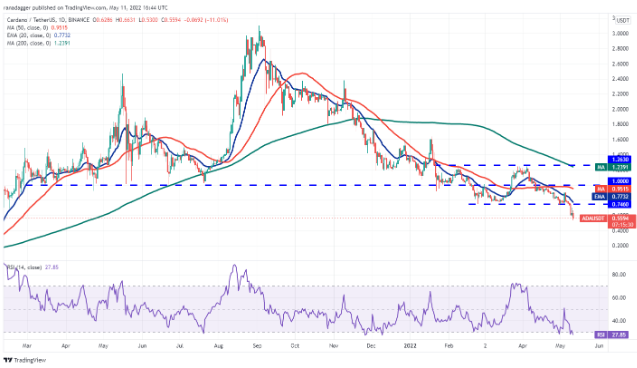Click the May label near chart end

[560, 346]
